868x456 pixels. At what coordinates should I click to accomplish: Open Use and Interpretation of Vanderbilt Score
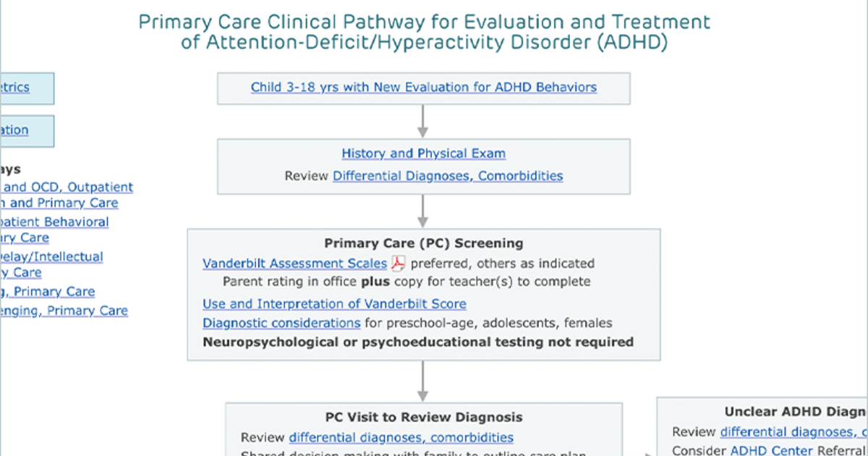[x=334, y=304]
